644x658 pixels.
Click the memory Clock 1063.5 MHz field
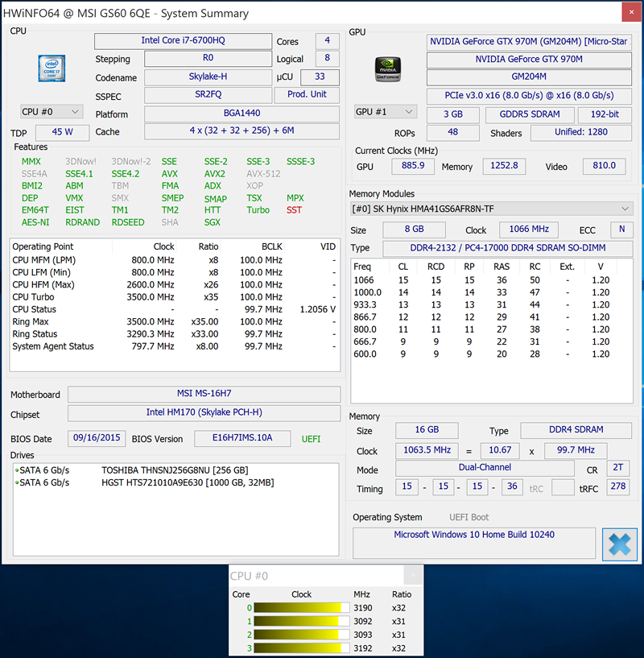[x=427, y=451]
